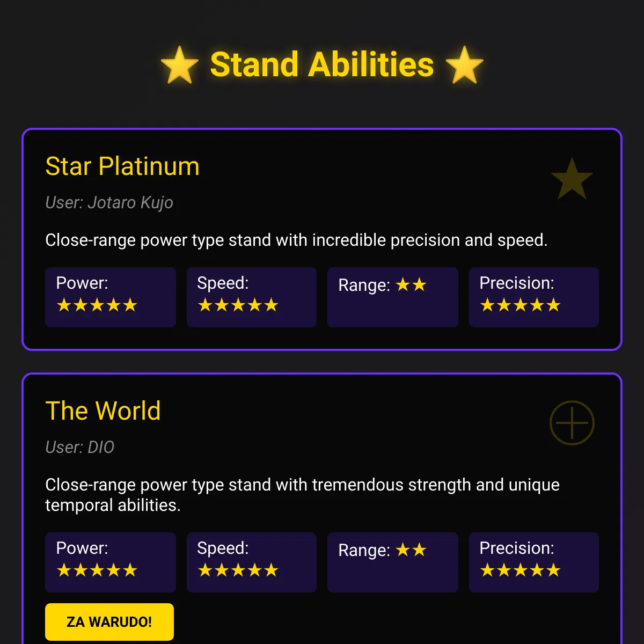Click the crosshair circle icon on The World card
Viewport: 644px width, 644px height.
click(572, 423)
